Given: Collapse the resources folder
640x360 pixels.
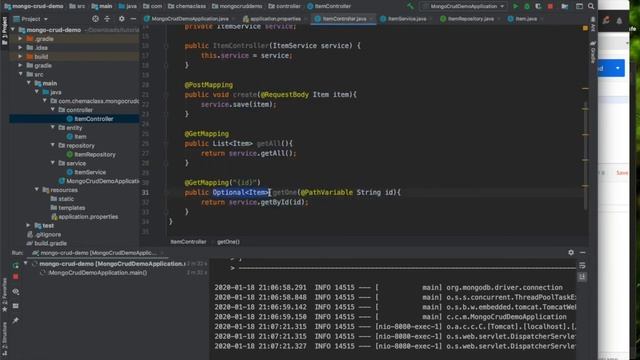Looking at the screenshot, I should click(x=37, y=190).
